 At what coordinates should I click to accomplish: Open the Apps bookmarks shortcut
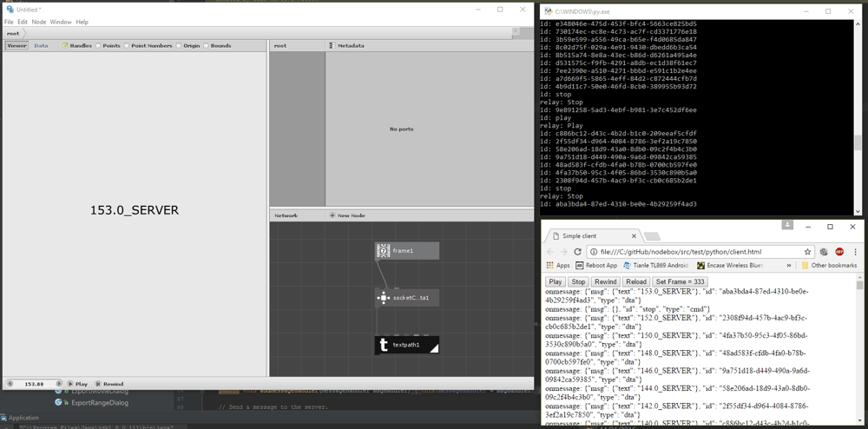coord(558,265)
